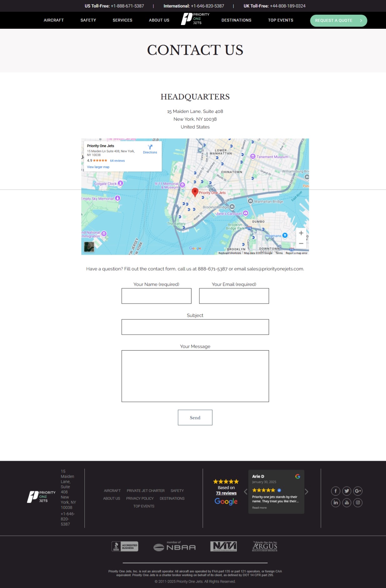Click the red Priority One Jets map pin
Screen dimensions: 386x588
[x=195, y=192]
